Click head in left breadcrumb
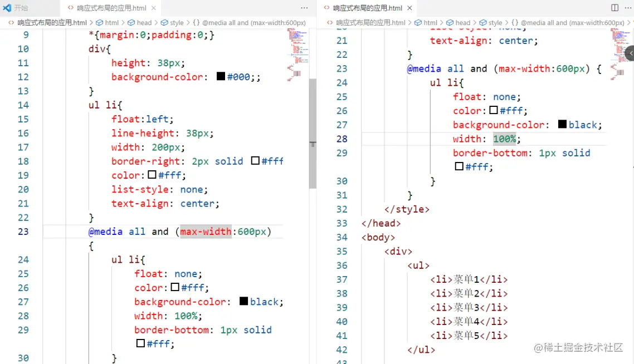 [x=144, y=23]
